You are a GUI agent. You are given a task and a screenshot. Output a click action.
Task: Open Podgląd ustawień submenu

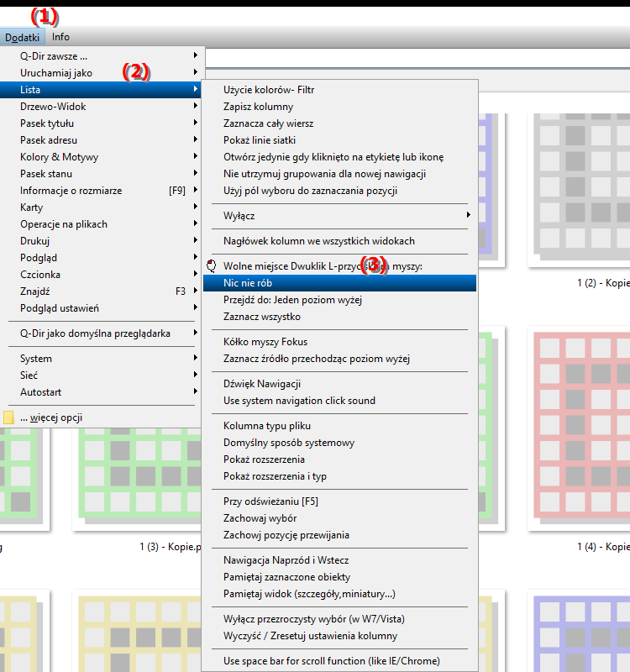101,308
